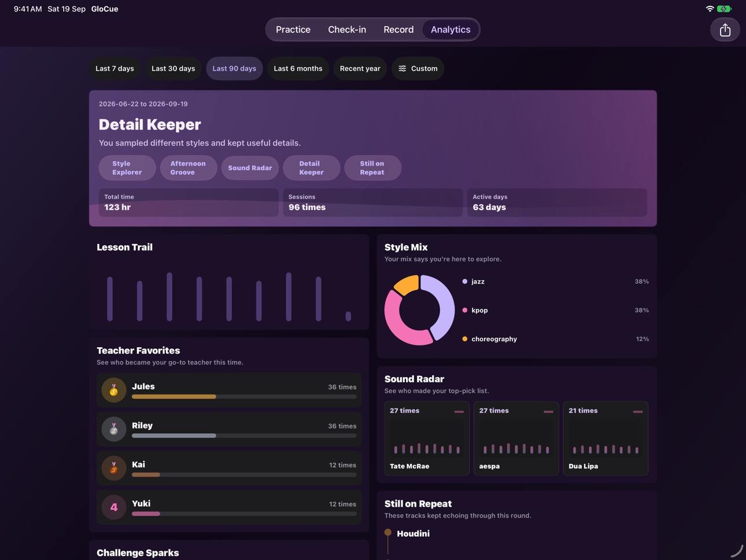This screenshot has width=746, height=560.
Task: Open the Dua Lipa artist card
Action: [x=605, y=439]
